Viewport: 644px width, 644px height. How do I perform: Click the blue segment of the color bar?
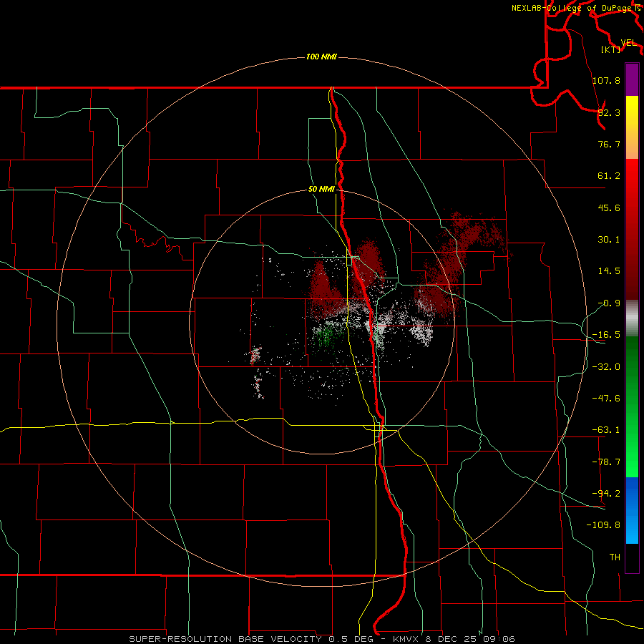click(632, 510)
